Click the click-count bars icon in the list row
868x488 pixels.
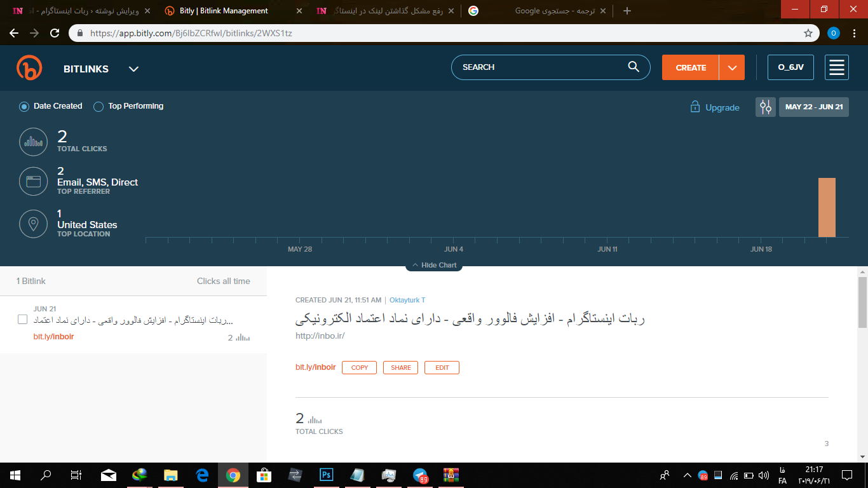(x=243, y=338)
